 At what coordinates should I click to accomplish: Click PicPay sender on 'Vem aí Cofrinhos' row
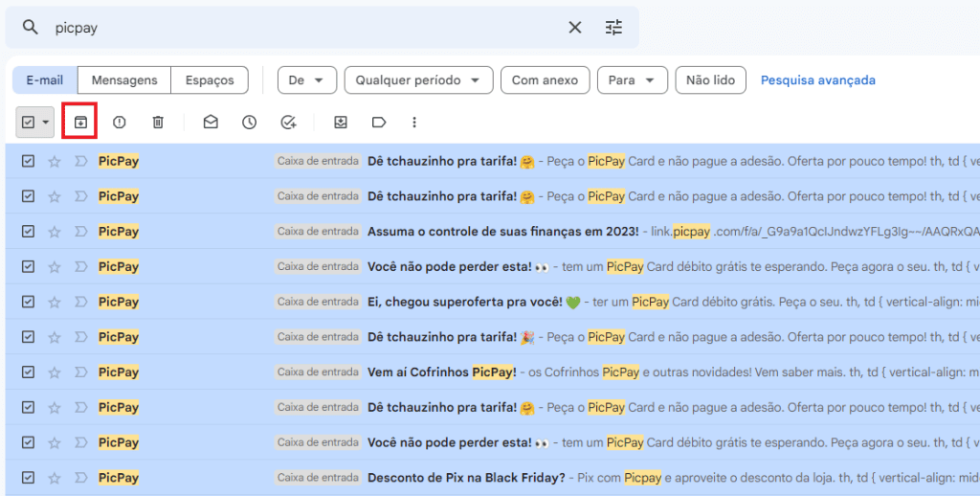pos(118,372)
